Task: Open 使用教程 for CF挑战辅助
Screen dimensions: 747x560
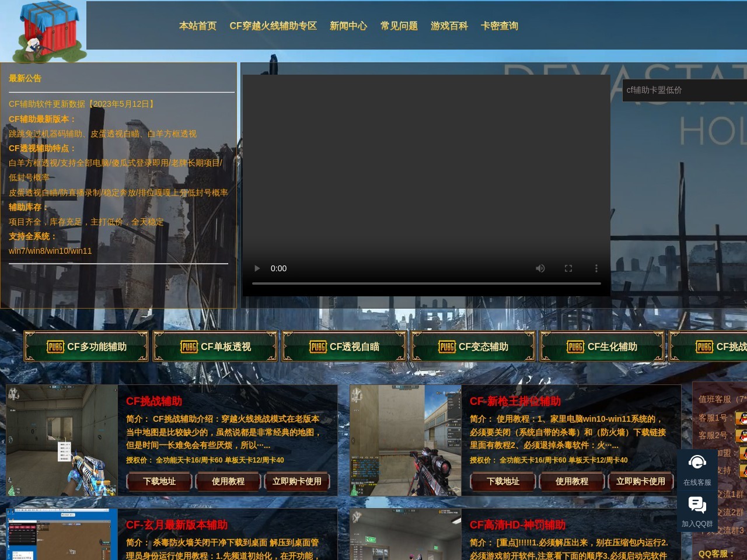Action: (228, 481)
